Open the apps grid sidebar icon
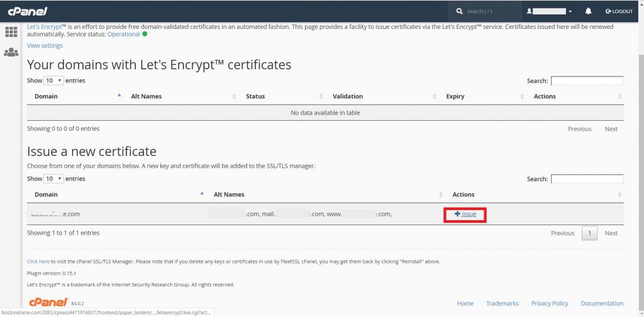This screenshot has height=317, width=644. tap(11, 31)
